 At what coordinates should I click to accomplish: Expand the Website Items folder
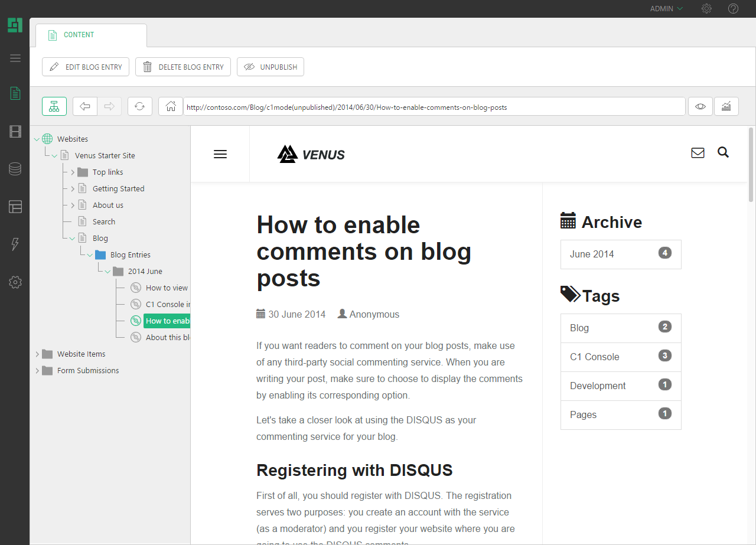pyautogui.click(x=37, y=354)
